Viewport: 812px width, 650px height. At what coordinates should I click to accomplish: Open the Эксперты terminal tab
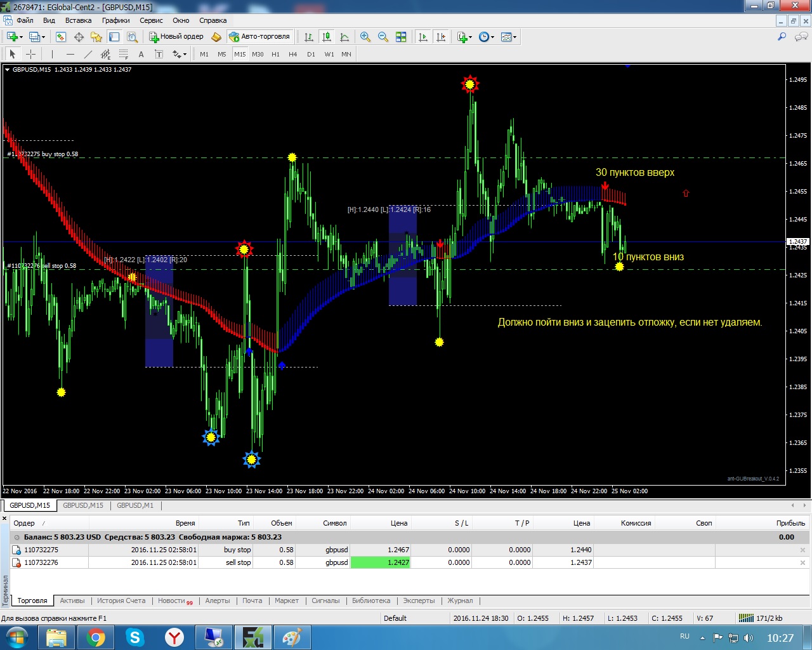tap(419, 600)
